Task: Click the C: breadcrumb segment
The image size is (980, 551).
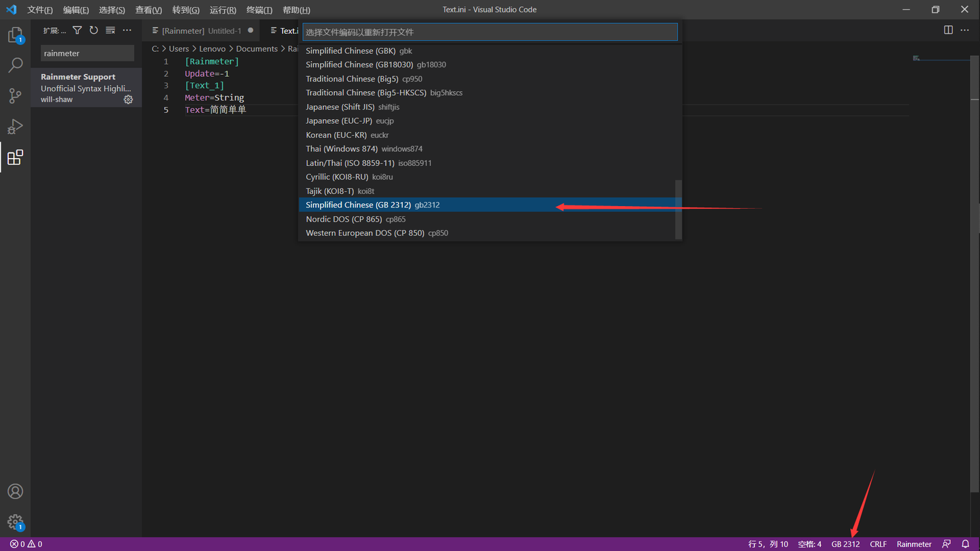Action: tap(155, 49)
